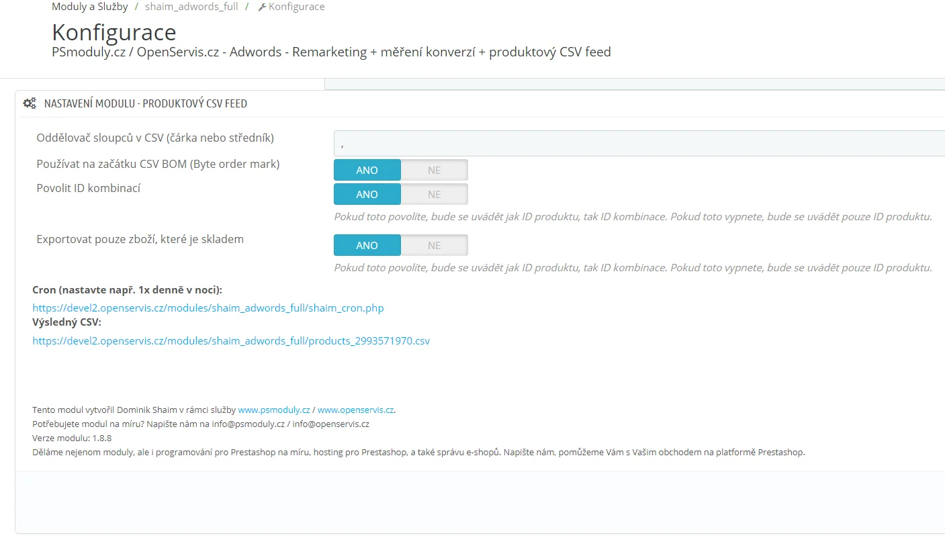Click the Exportovat pouze zboží label
The image size is (945, 560).
coord(140,239)
